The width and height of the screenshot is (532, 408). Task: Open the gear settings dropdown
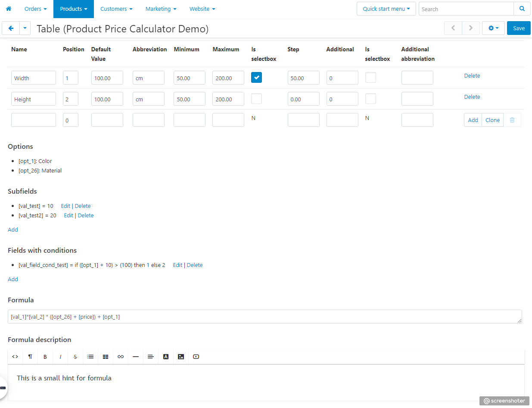click(493, 28)
